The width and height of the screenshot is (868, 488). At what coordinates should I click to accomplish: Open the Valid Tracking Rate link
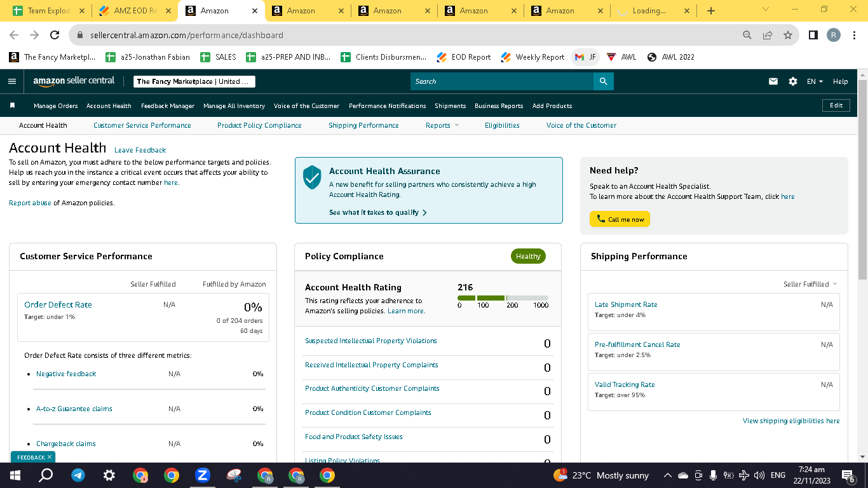tap(625, 384)
